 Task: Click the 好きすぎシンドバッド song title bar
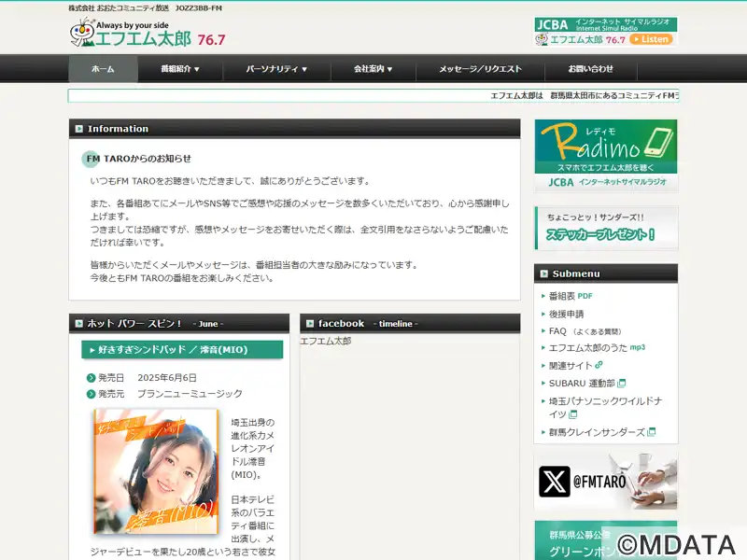pos(182,350)
